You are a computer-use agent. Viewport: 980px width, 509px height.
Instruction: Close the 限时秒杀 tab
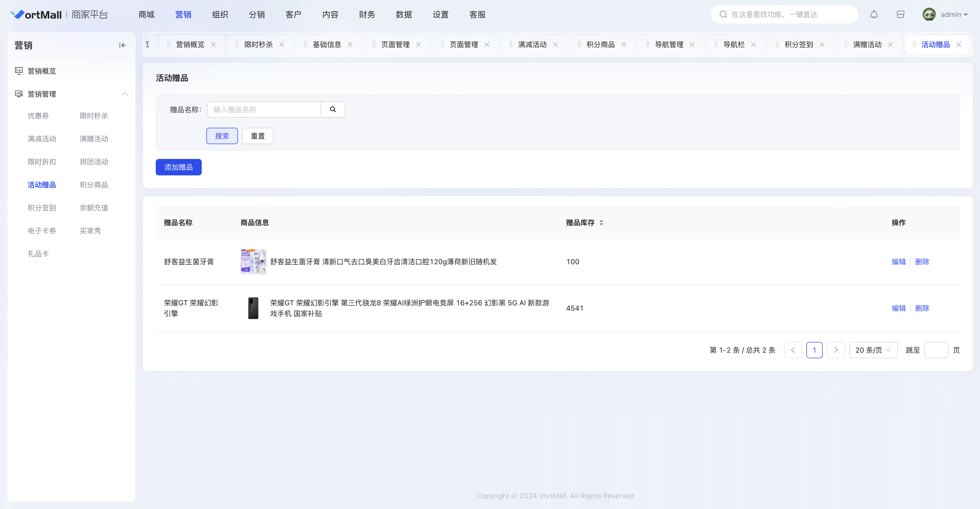pyautogui.click(x=282, y=44)
